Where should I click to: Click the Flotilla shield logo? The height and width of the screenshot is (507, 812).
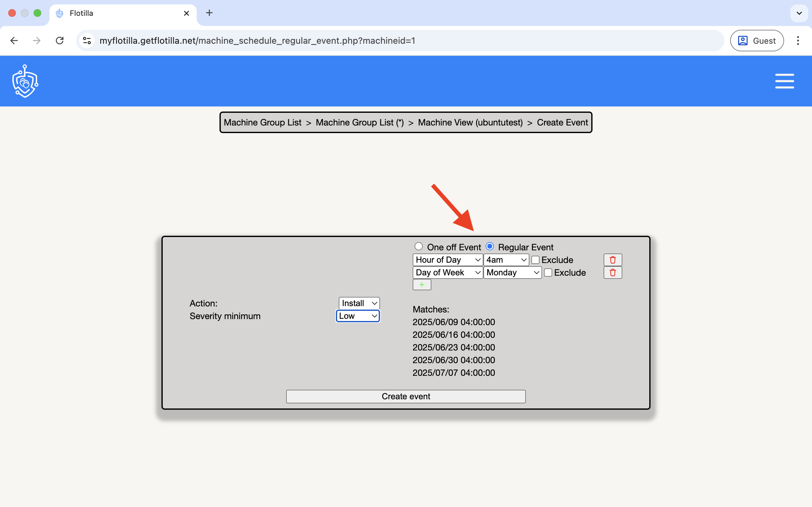point(24,81)
